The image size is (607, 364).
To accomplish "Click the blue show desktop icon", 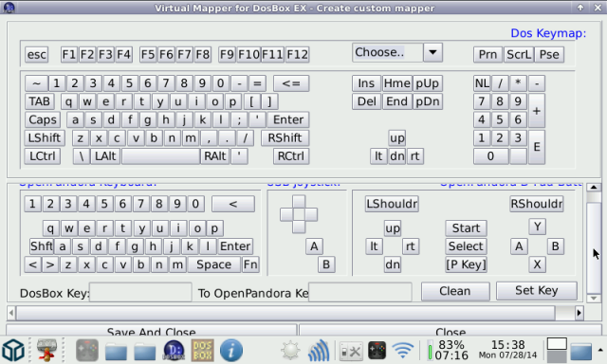I will pos(580,352).
